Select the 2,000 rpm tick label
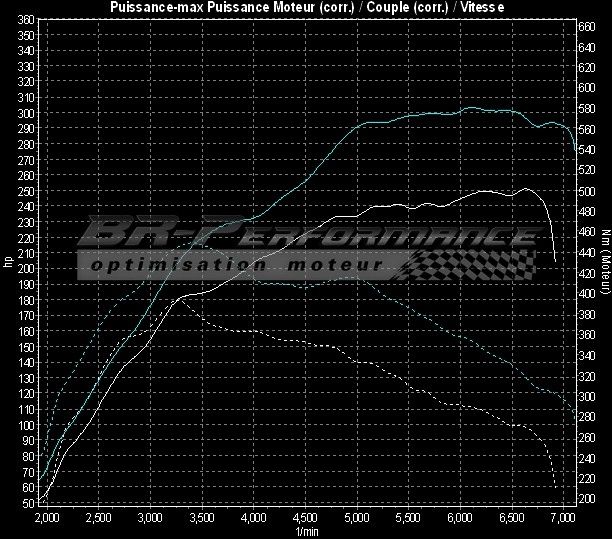This screenshot has width=612, height=539. 46,518
